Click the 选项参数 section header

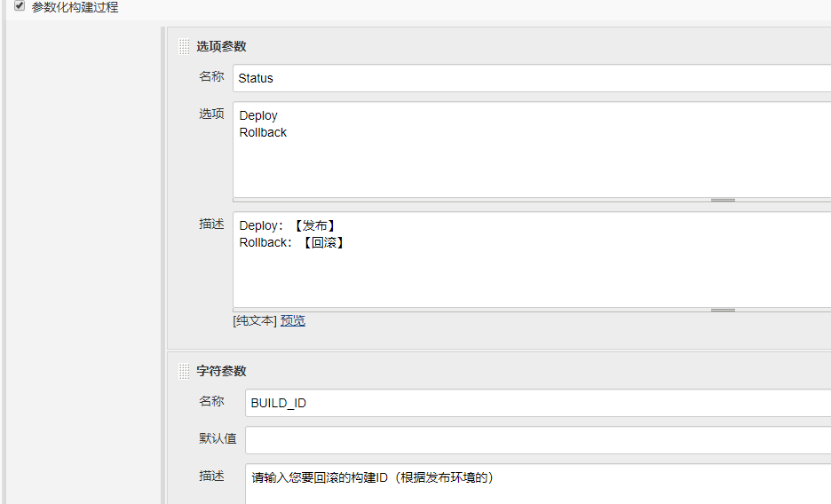coord(221,47)
